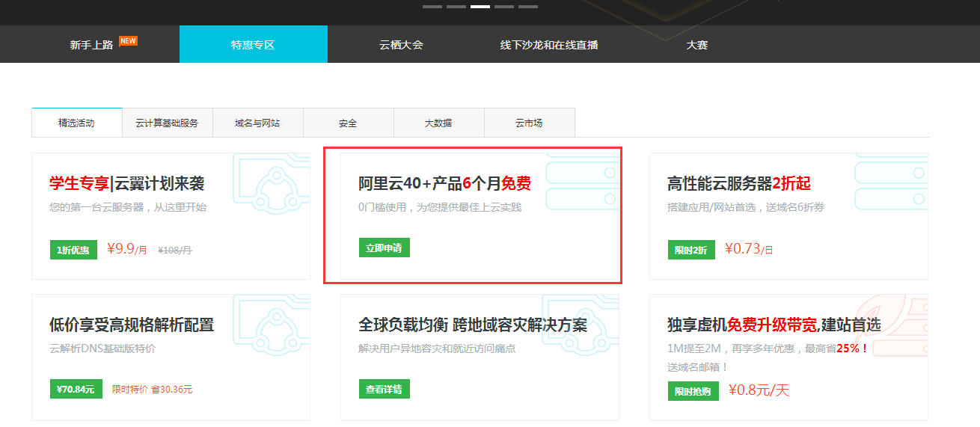The width and height of the screenshot is (980, 427).
Task: Click the second carousel indicator dash
Action: [456, 6]
